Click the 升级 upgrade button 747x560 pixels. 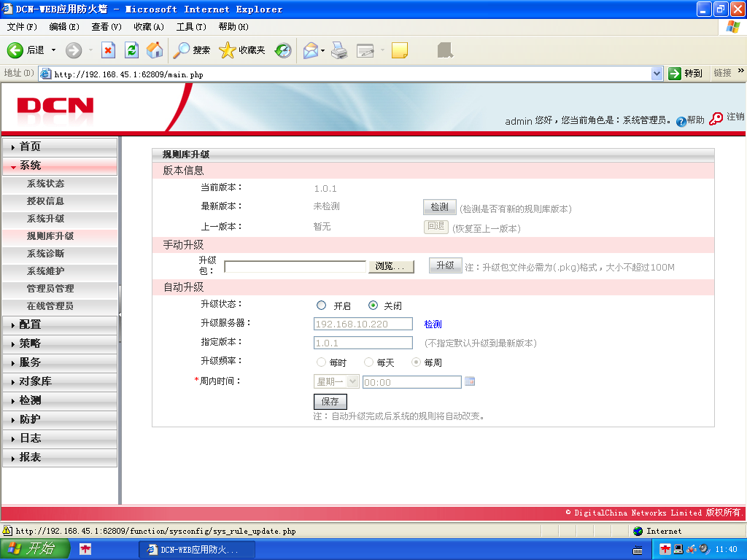click(446, 265)
